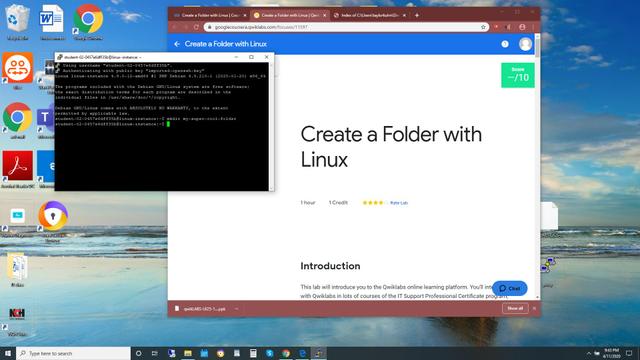This screenshot has height=360, width=640.
Task: Open File Explorer from the taskbar
Action: [188, 353]
